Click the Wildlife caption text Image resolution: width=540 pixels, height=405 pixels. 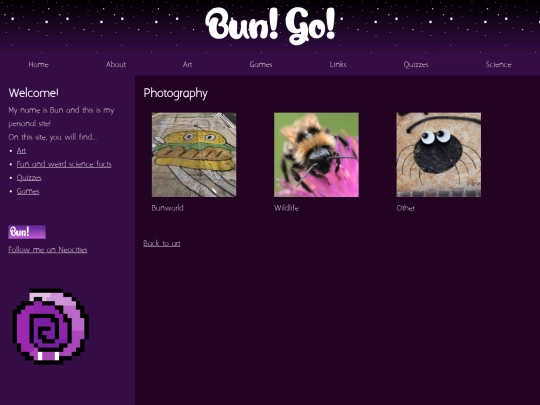(x=287, y=208)
